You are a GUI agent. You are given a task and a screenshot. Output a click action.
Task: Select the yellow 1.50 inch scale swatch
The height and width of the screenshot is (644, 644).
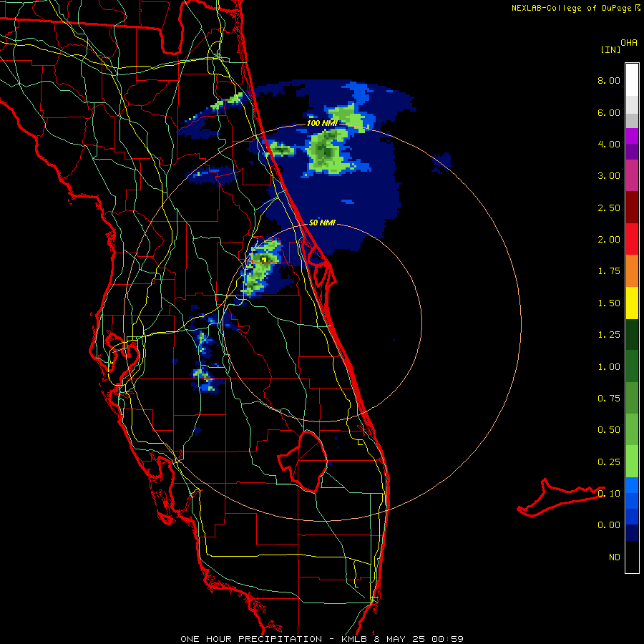pos(632,303)
